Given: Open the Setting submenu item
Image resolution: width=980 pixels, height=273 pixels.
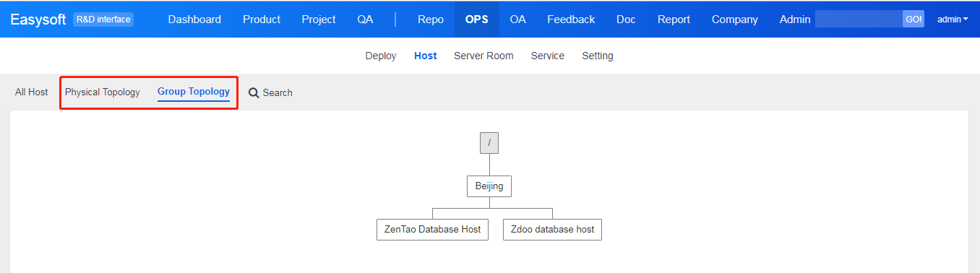Looking at the screenshot, I should (x=598, y=56).
